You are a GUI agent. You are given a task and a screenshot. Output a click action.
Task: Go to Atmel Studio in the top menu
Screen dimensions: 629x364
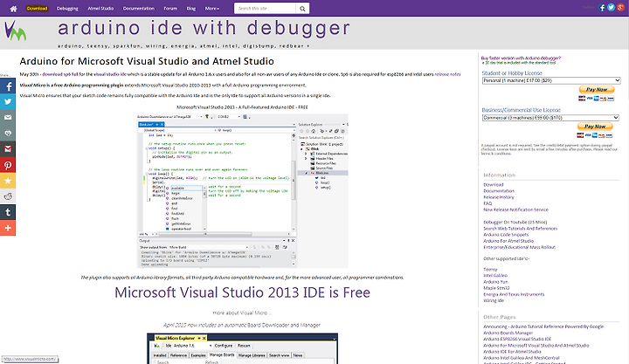pyautogui.click(x=100, y=9)
